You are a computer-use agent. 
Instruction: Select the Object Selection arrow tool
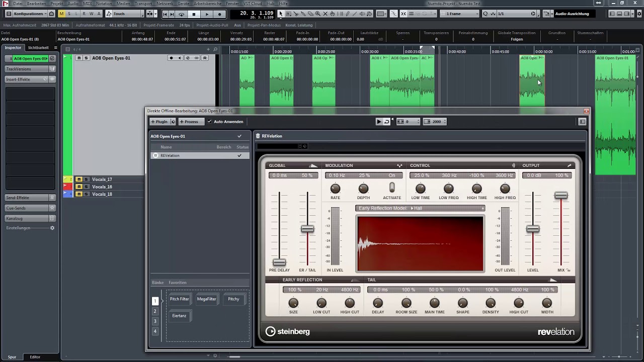(281, 14)
